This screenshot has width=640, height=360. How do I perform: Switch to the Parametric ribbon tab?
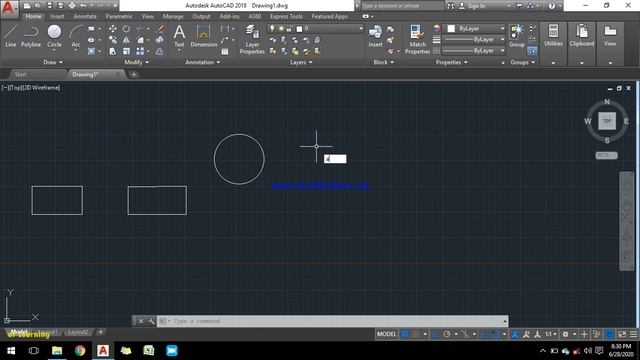pos(119,16)
